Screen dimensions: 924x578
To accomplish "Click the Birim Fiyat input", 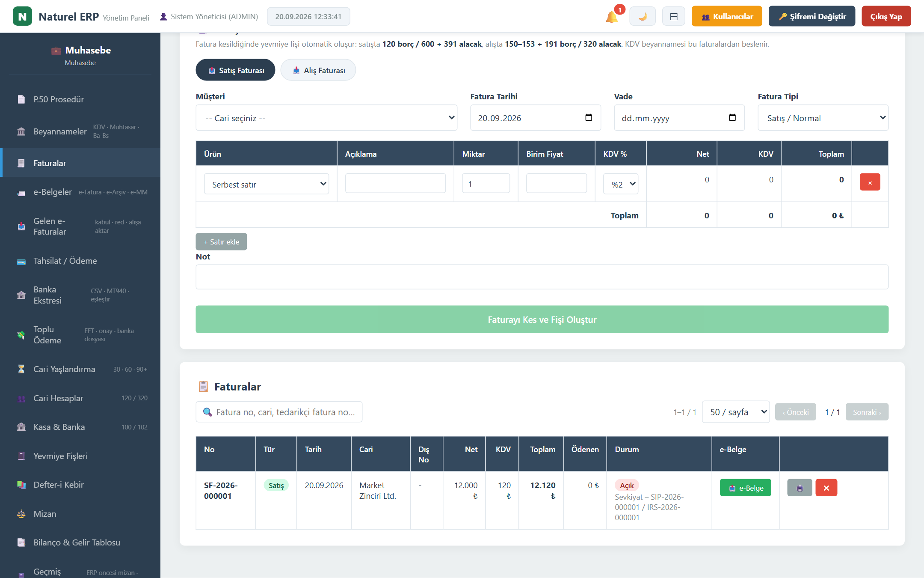I will tap(556, 183).
